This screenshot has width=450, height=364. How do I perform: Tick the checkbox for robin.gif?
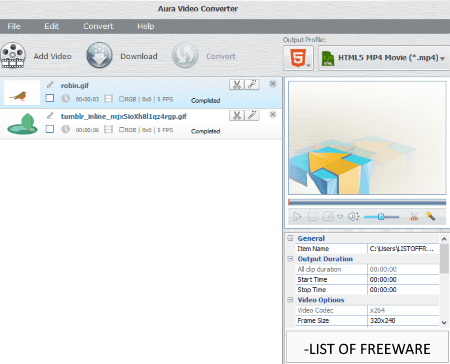click(50, 98)
